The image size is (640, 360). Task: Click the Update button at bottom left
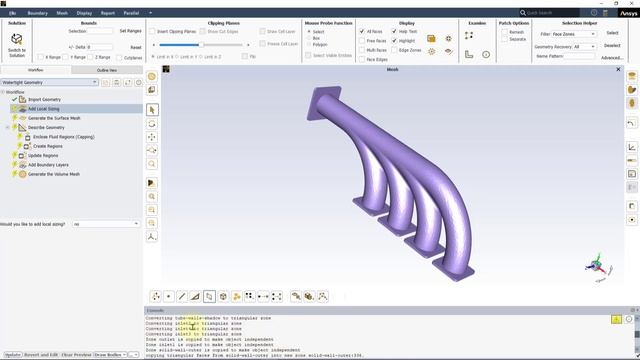point(13,355)
